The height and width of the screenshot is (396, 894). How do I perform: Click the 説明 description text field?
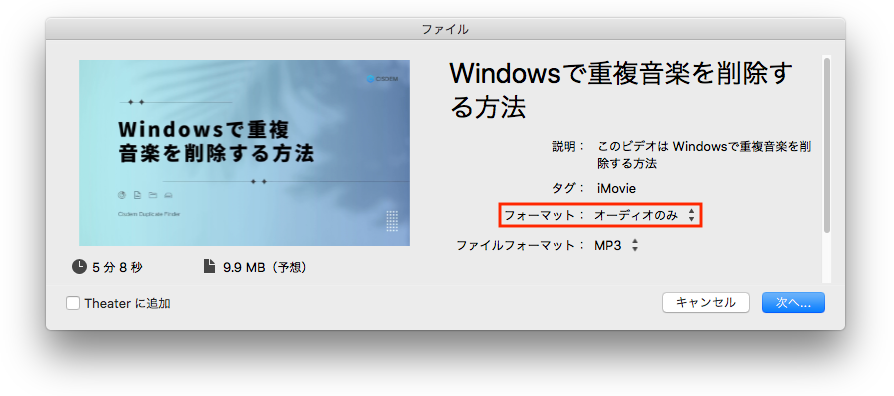click(x=704, y=155)
